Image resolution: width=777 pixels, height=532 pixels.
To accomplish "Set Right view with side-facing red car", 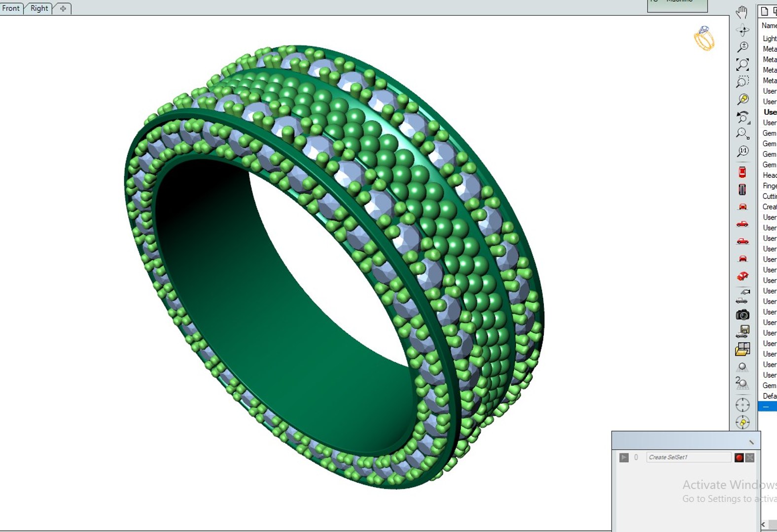I will (742, 224).
